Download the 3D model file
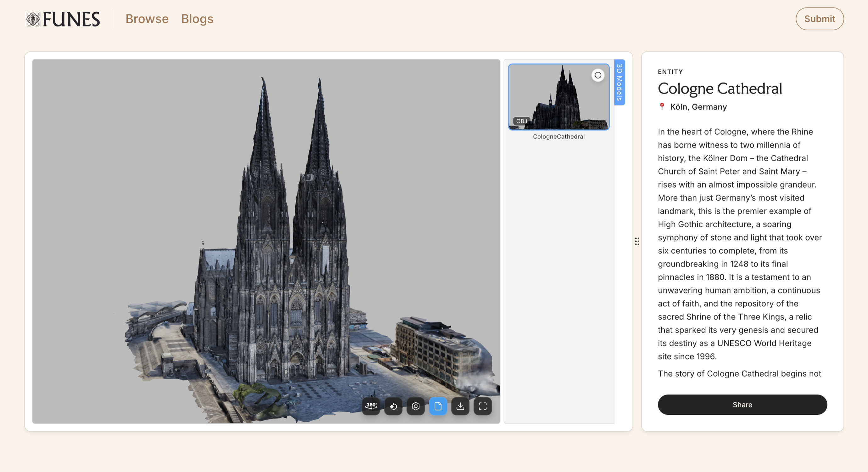 tap(460, 406)
